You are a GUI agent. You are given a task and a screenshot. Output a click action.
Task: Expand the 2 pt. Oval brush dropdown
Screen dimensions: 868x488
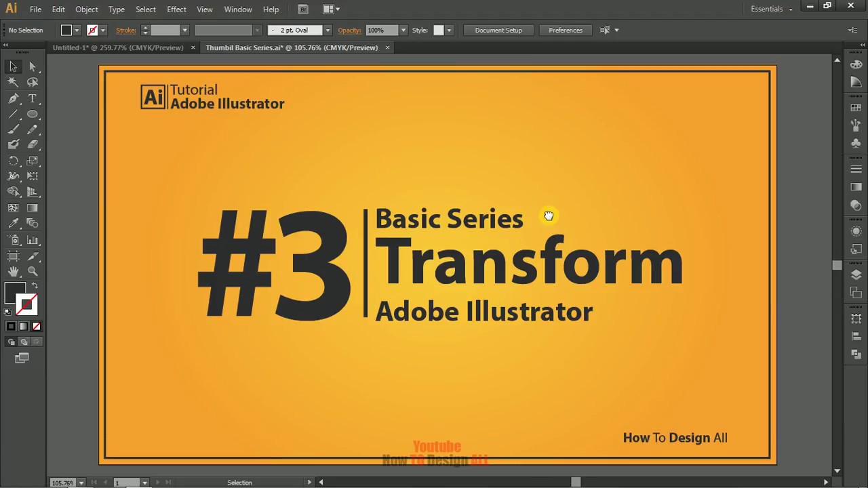coord(328,30)
